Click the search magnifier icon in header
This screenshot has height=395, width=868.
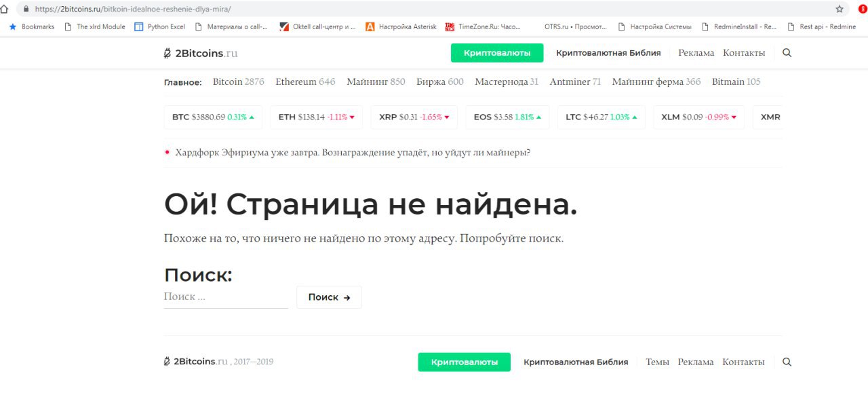coord(787,53)
